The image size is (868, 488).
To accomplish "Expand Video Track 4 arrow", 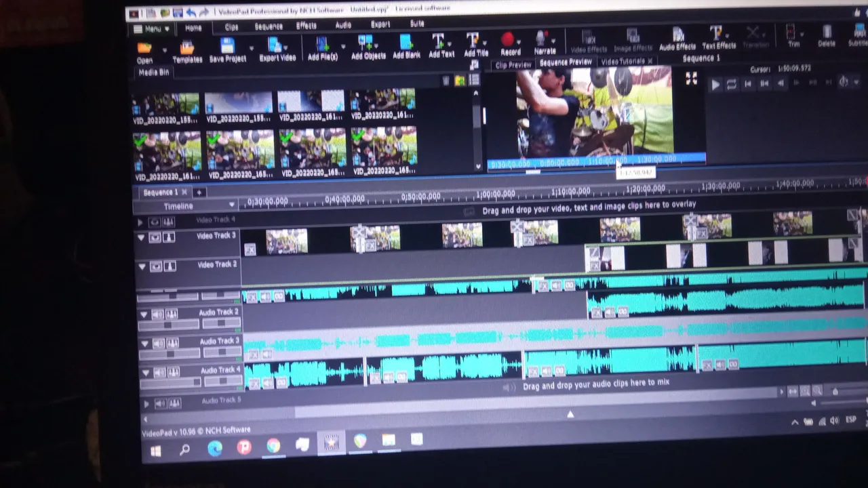I will tap(140, 222).
